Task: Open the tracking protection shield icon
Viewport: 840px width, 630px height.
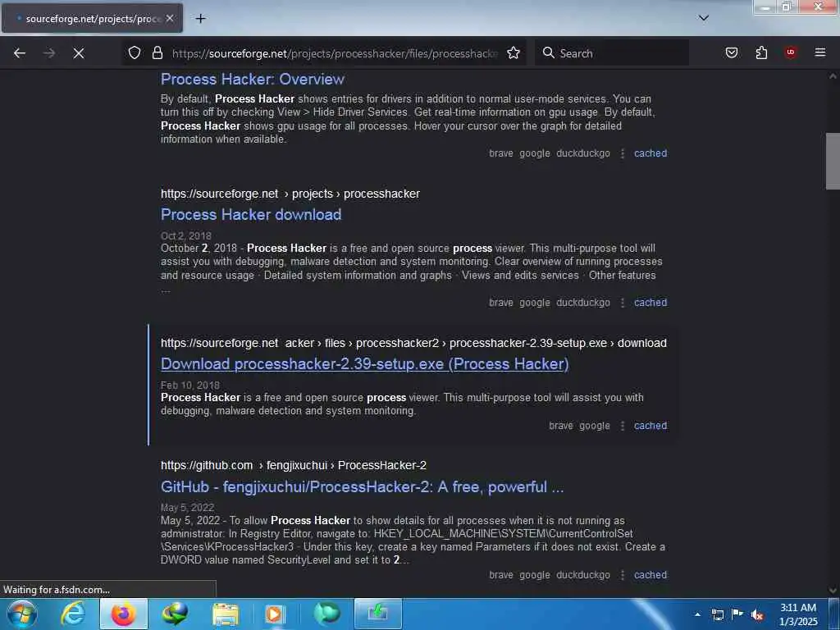Action: click(135, 52)
